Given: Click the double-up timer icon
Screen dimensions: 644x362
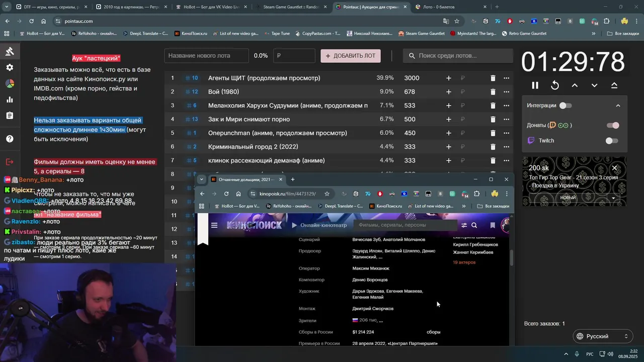Looking at the screenshot, I should click(x=614, y=85).
